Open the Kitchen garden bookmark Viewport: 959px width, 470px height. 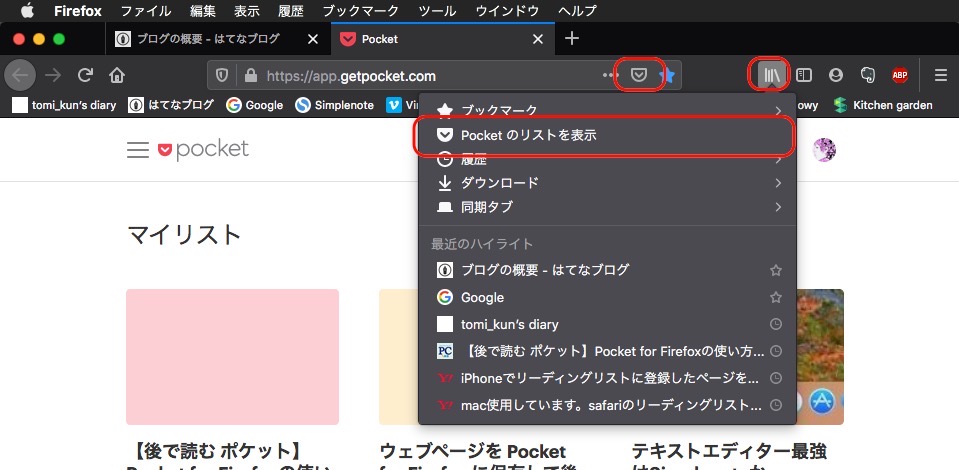(x=883, y=105)
